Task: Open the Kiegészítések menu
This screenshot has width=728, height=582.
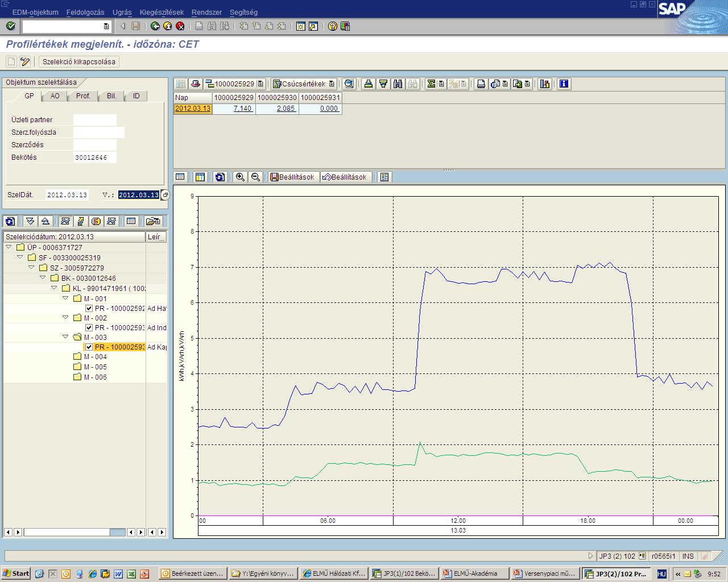Action: point(162,12)
